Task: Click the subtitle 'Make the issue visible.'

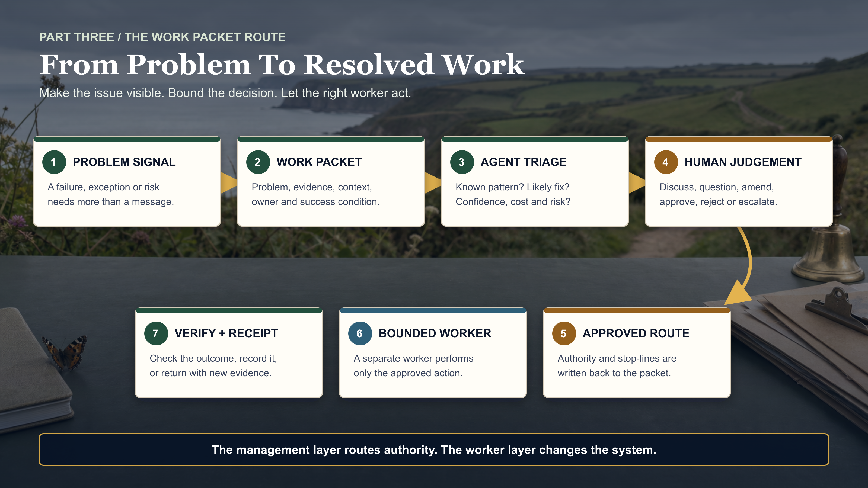Action: click(x=101, y=93)
